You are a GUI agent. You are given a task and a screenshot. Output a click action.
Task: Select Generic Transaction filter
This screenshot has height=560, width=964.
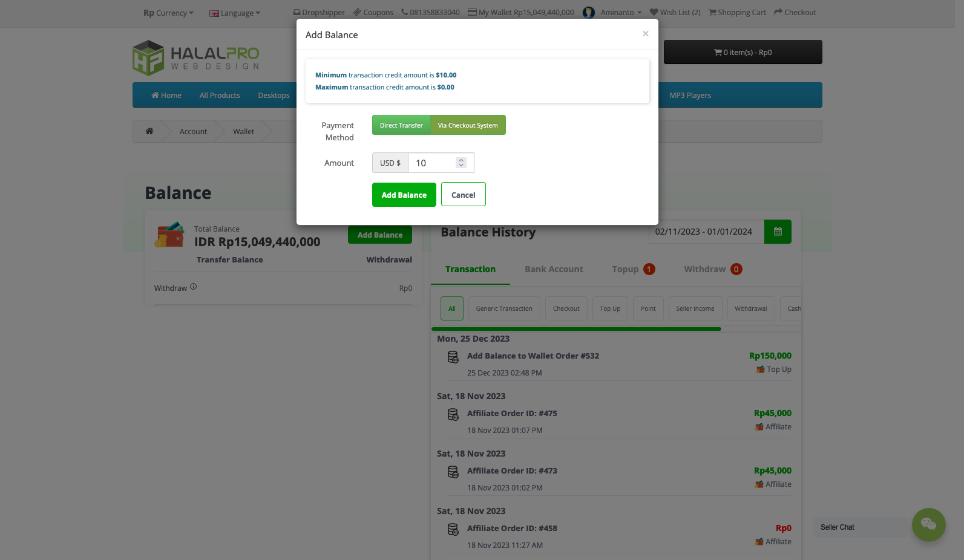[504, 308]
